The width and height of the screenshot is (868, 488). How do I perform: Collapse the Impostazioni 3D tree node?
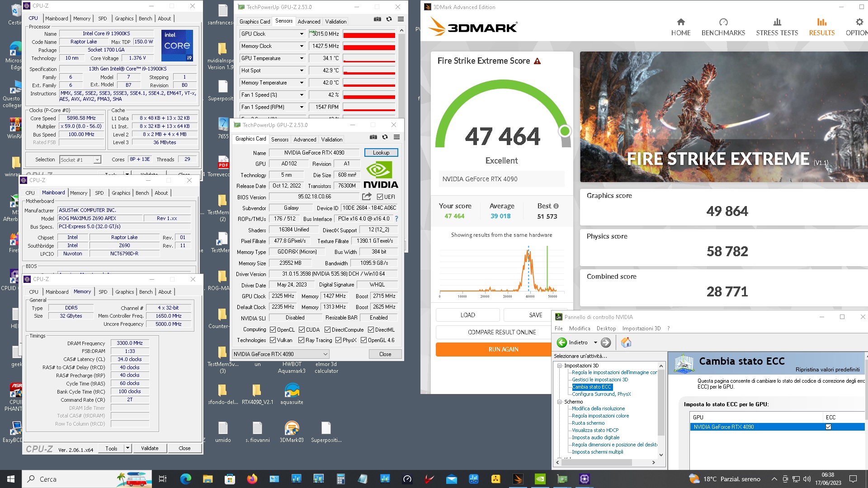tap(559, 366)
